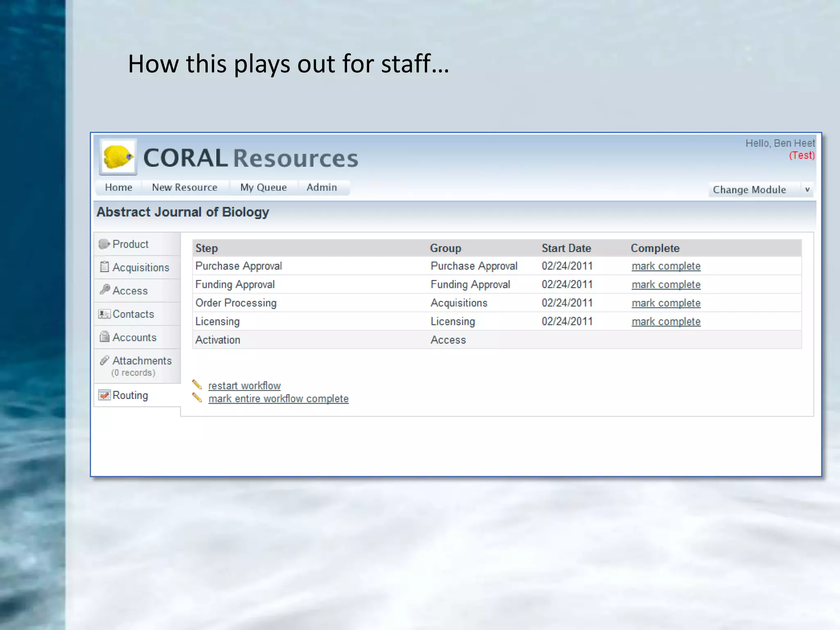Mark Purchase Approval step complete

(666, 266)
